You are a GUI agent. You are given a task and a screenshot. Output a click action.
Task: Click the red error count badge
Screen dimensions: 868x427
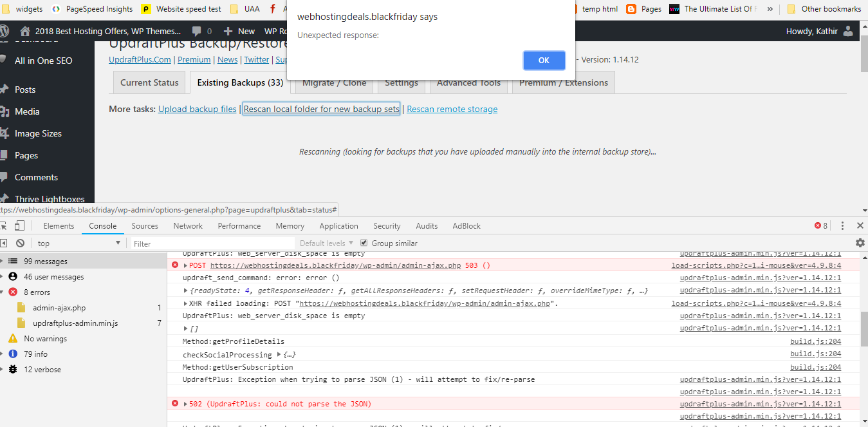coord(821,225)
